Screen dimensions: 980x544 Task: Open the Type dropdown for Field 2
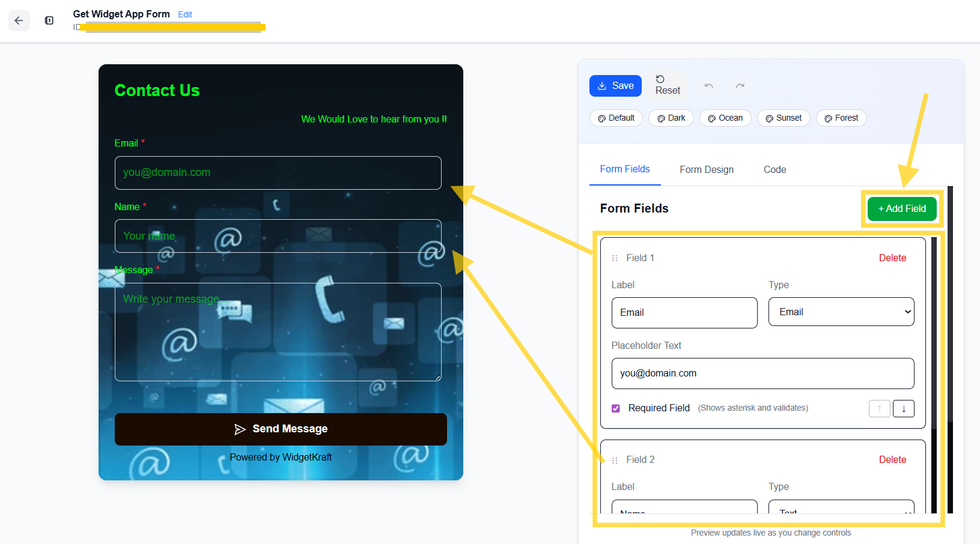click(x=841, y=511)
